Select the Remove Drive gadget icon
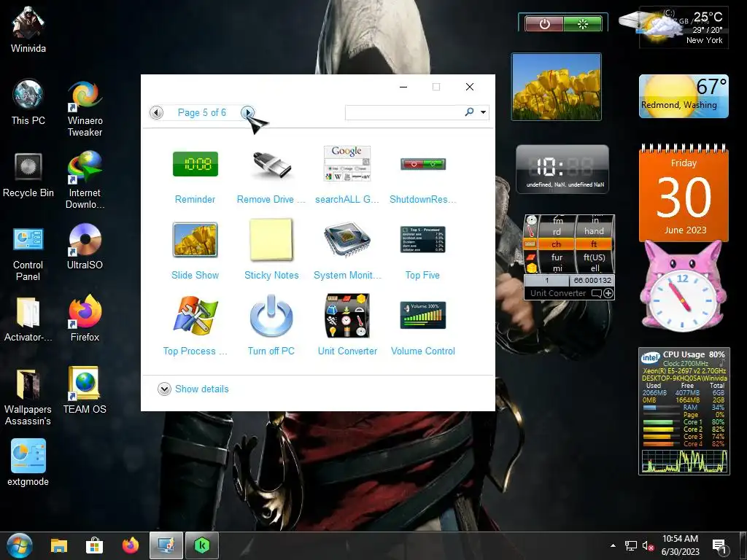Image resolution: width=747 pixels, height=560 pixels. (x=271, y=164)
